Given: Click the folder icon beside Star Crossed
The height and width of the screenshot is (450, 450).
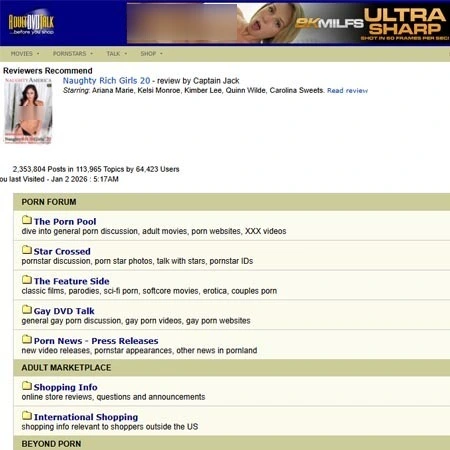Looking at the screenshot, I should (x=27, y=250).
